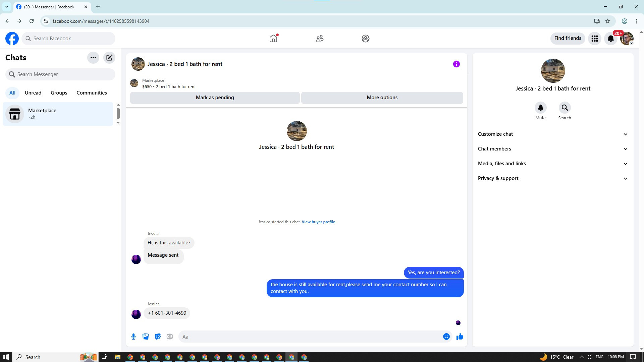Select the Messenger | Facebook browser tab
This screenshot has width=644, height=362.
52,7
